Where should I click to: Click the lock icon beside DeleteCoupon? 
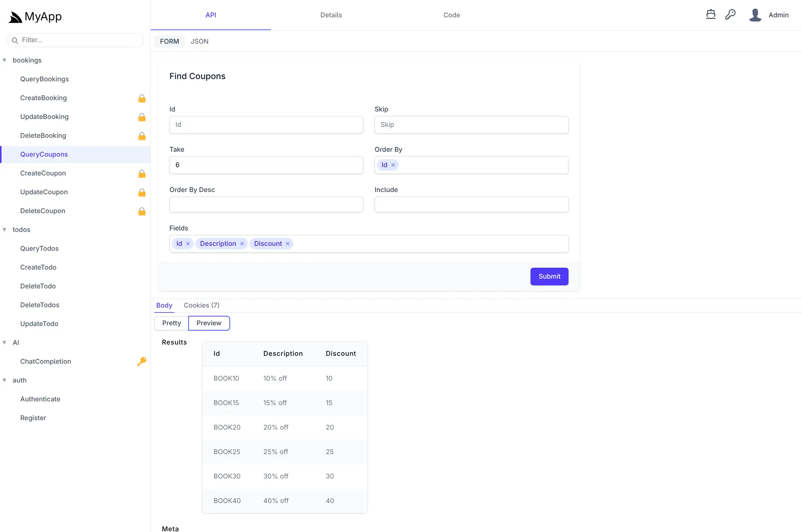[142, 211]
